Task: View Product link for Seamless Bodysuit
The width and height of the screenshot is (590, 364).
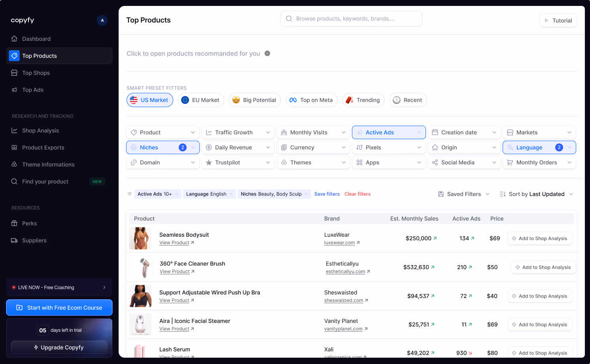Action: tap(177, 243)
